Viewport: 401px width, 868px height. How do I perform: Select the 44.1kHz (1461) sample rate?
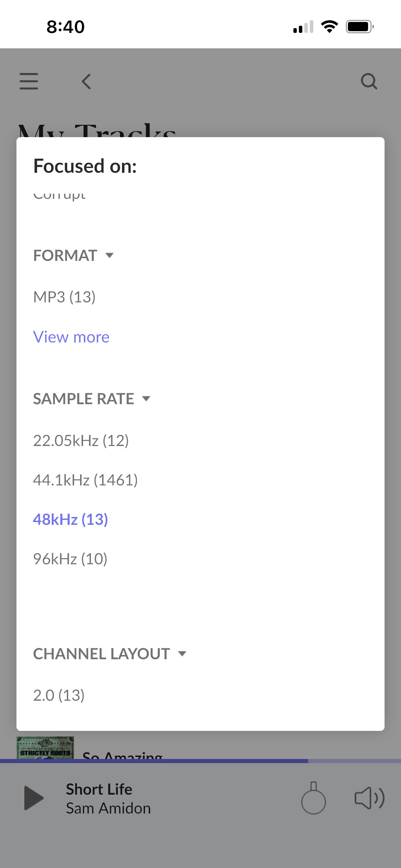tap(85, 480)
